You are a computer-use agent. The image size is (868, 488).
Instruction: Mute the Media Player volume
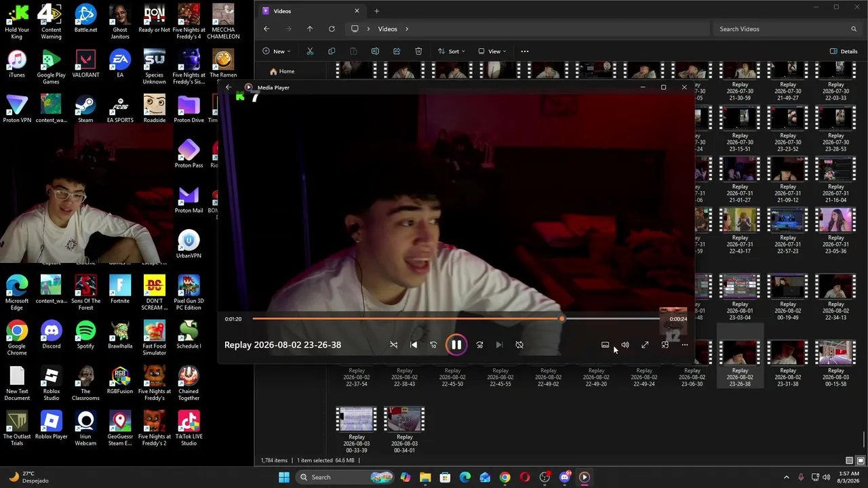coord(625,345)
